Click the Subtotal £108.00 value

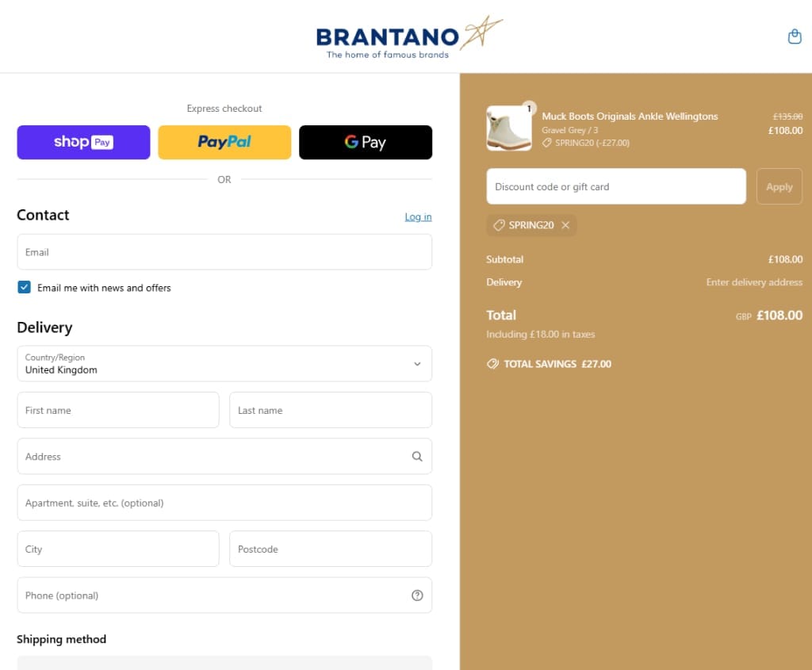coord(785,259)
